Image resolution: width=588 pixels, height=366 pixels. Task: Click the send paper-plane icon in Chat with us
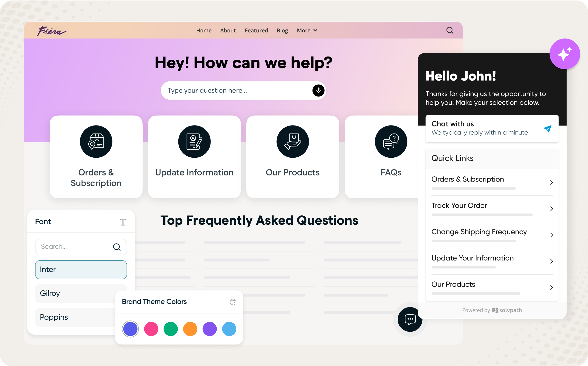548,129
